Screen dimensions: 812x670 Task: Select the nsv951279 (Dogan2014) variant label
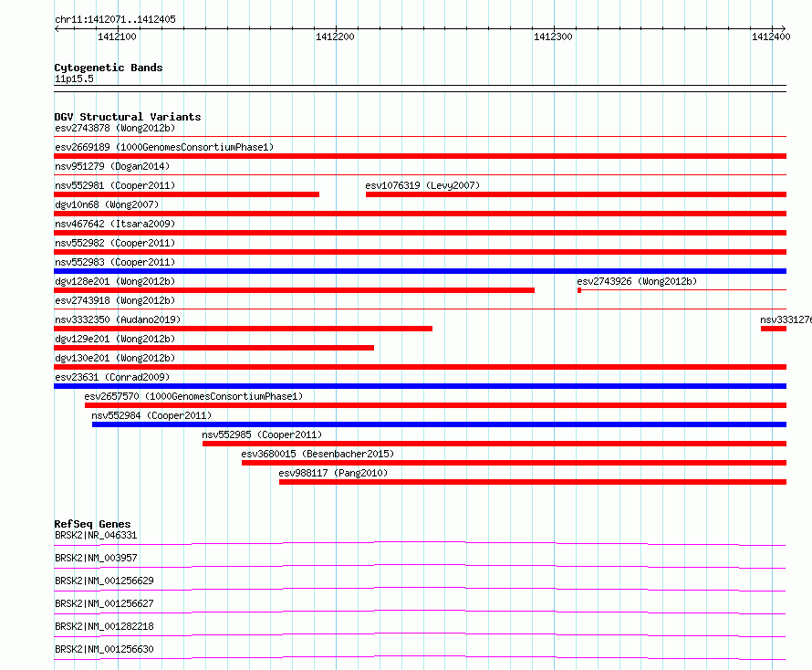click(112, 166)
